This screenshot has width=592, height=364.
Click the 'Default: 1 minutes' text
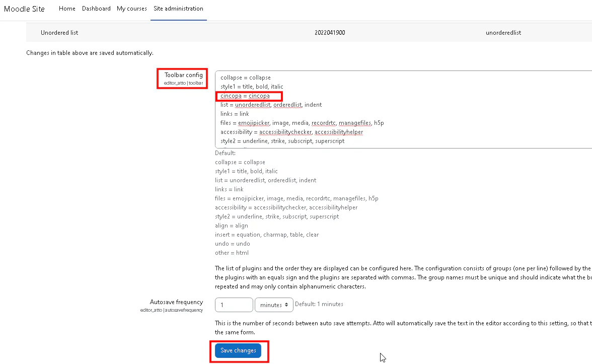(319, 304)
